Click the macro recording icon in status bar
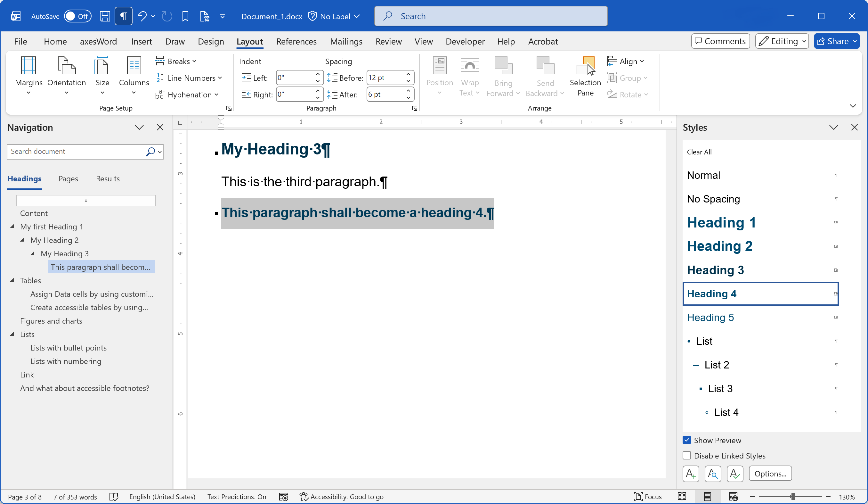868x504 pixels. tap(283, 497)
